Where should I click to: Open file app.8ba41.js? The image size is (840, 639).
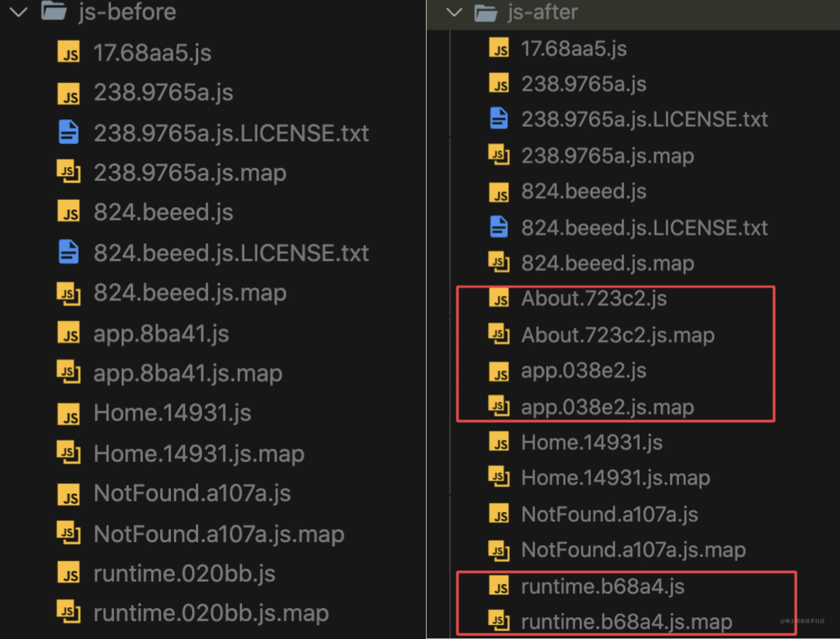pyautogui.click(x=161, y=334)
